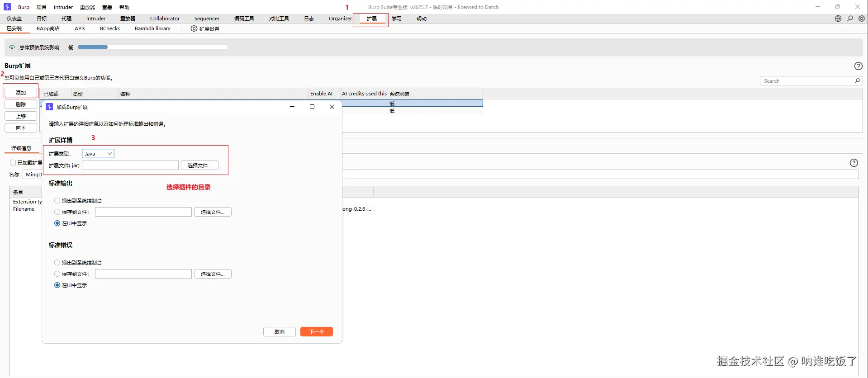
Task: Click the help icon in details panel
Action: tap(854, 163)
